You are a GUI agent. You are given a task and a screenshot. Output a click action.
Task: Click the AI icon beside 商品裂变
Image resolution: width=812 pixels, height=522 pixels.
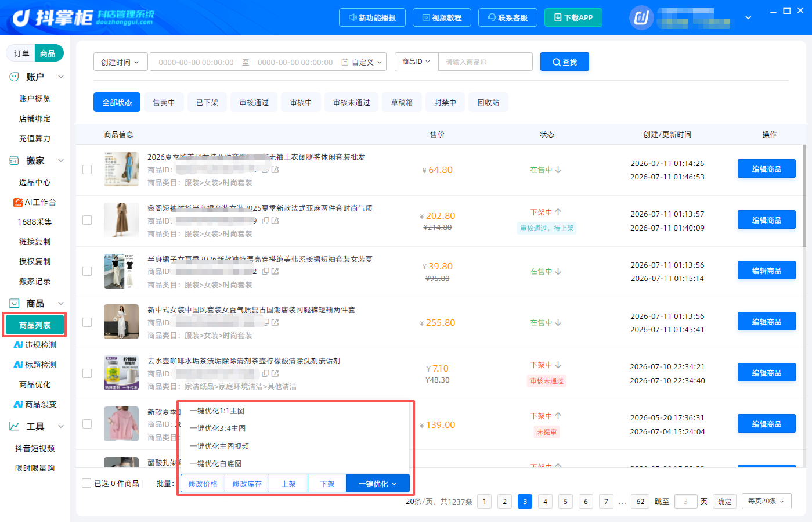click(x=18, y=404)
